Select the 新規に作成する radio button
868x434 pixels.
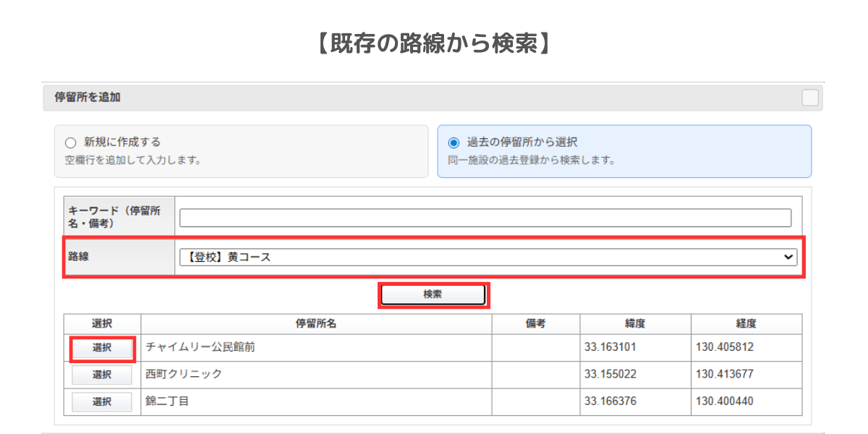(x=71, y=142)
